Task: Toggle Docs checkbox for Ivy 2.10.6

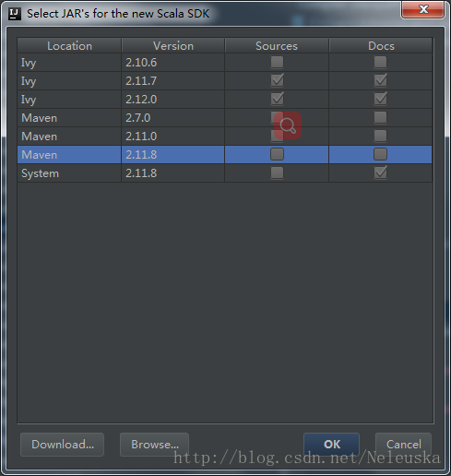Action: [x=380, y=62]
